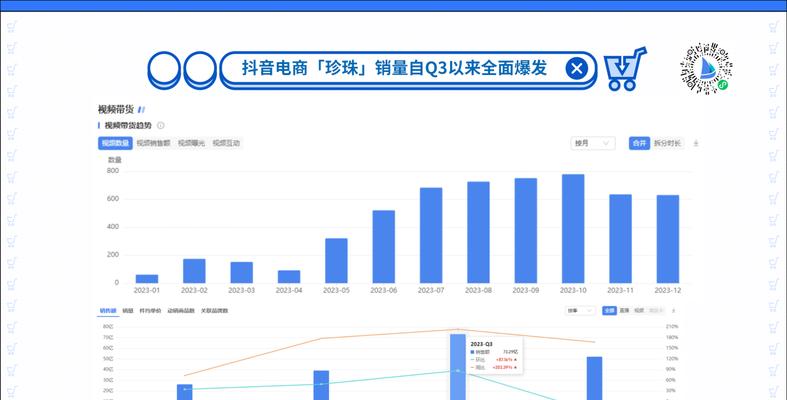Switch to 拆分时长 view
Image resolution: width=787 pixels, height=400 pixels.
(667, 143)
